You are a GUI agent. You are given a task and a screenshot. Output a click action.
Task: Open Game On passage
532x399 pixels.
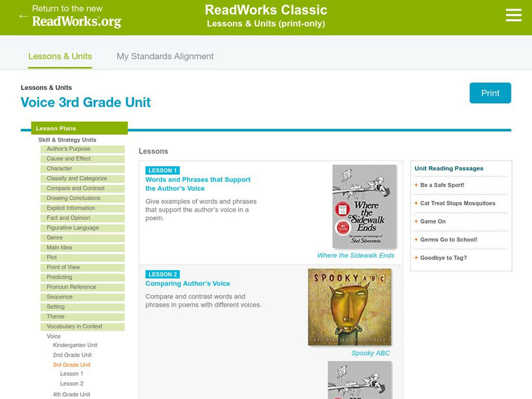pos(433,221)
